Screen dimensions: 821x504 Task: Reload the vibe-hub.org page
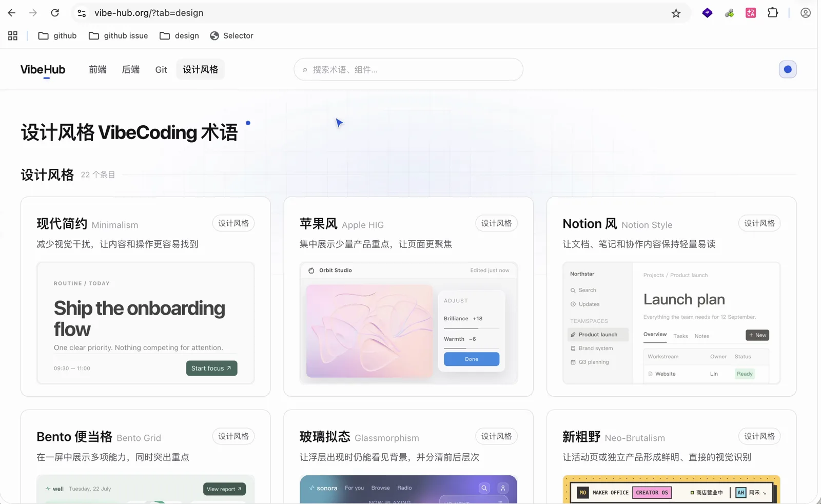55,13
